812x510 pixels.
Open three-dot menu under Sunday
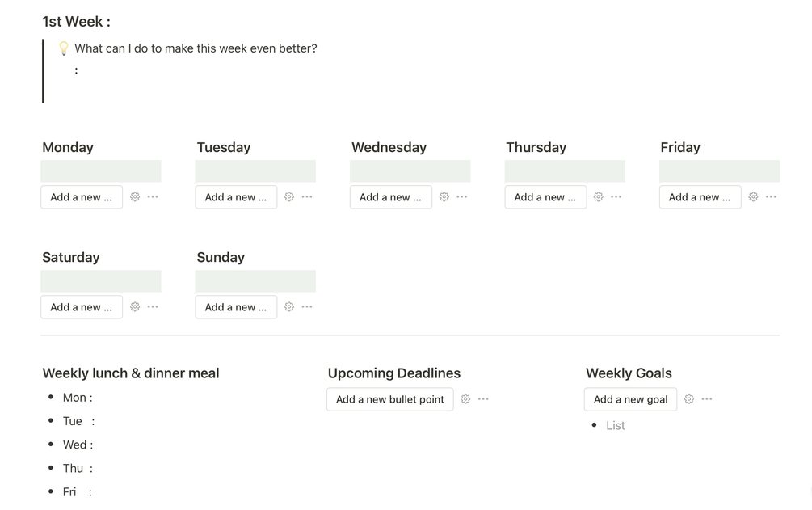pyautogui.click(x=307, y=307)
